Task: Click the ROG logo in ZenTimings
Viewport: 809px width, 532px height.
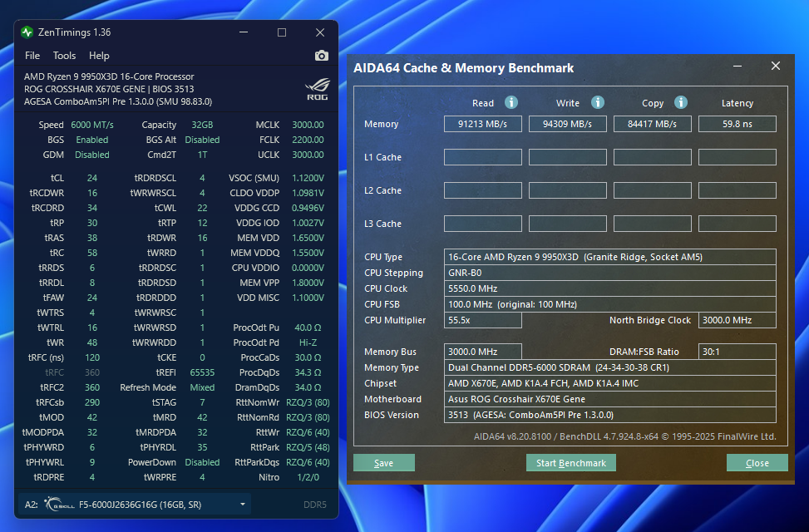Action: 316,89
